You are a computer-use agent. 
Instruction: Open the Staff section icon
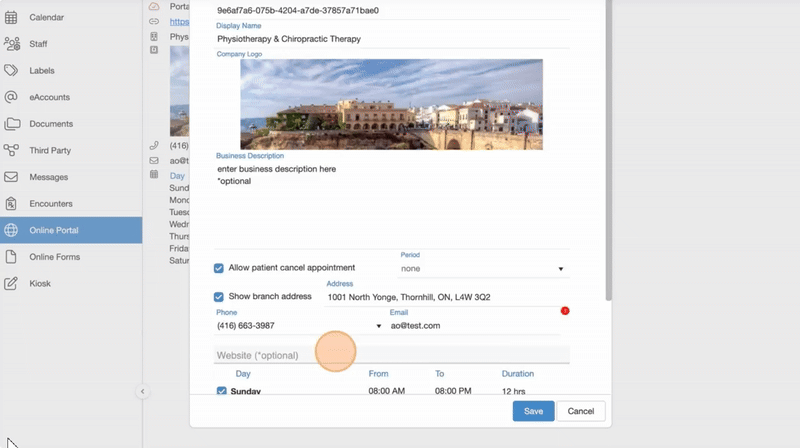pos(12,44)
